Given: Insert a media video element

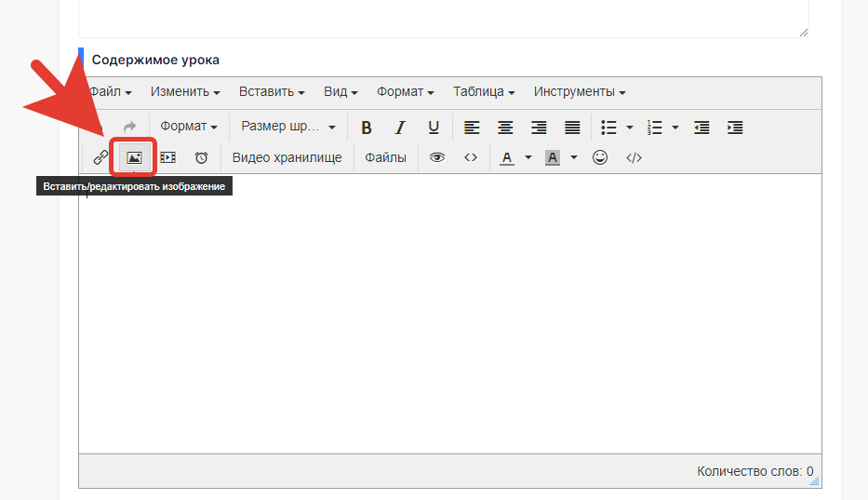Looking at the screenshot, I should (x=167, y=157).
